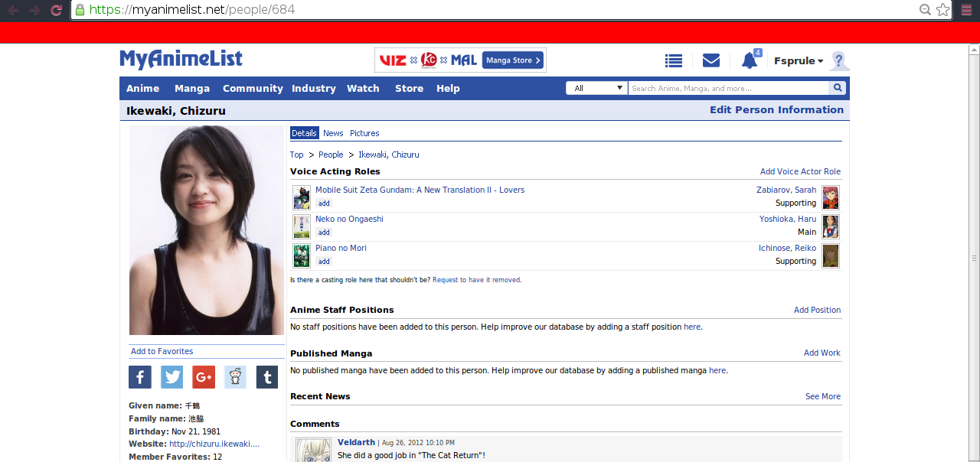This screenshot has width=980, height=462.
Task: Select the Details tab
Action: coord(304,133)
